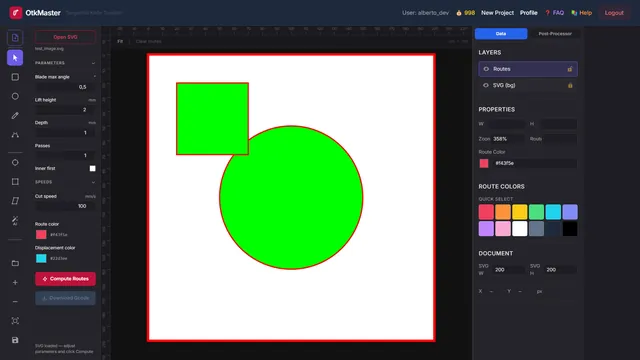Zoom in with the plus icon
Screen dimensions: 640x360
click(x=15, y=282)
